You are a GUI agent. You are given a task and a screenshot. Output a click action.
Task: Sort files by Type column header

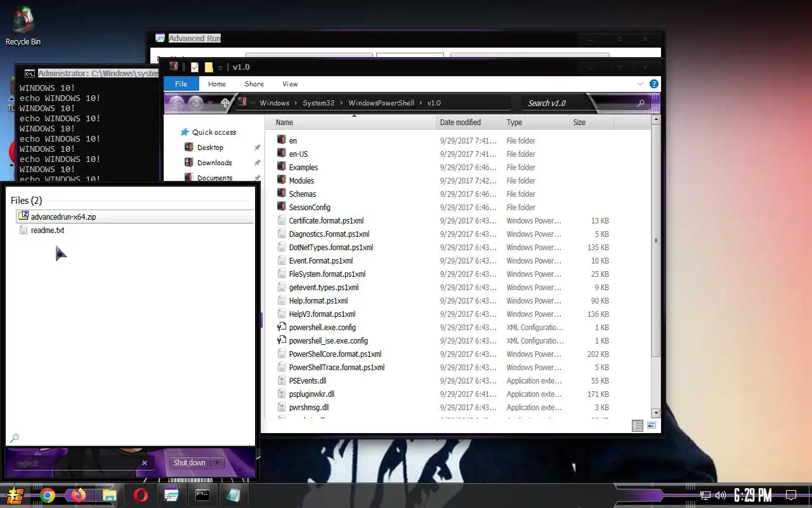(536, 123)
